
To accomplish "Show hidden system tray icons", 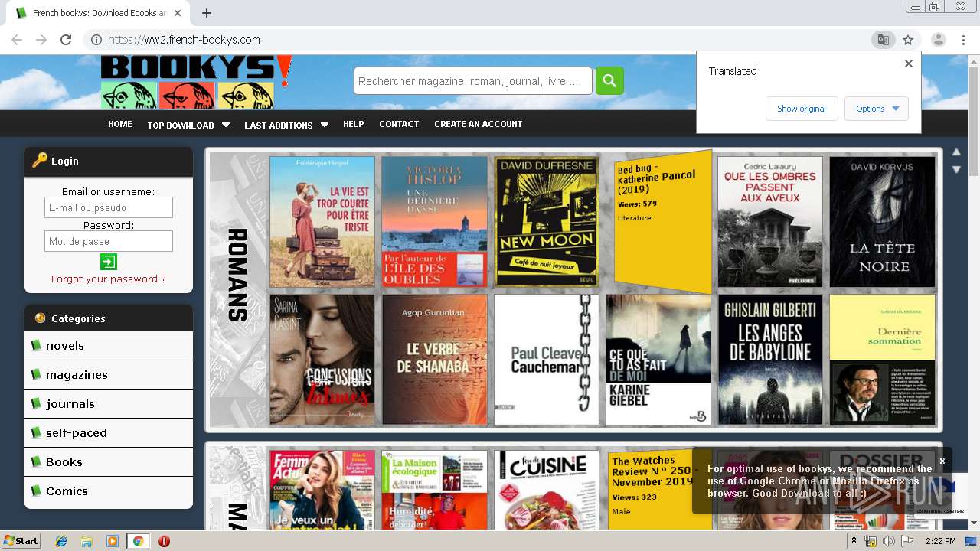I will (854, 541).
